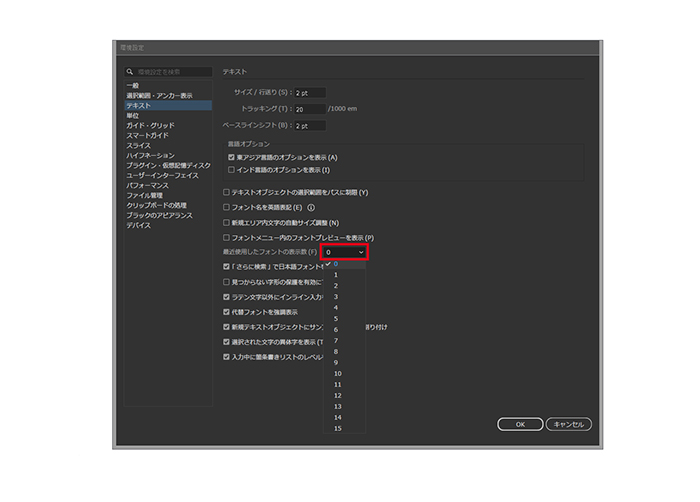The width and height of the screenshot is (700, 502).
Task: Confirm settings with the OK button
Action: click(x=520, y=424)
